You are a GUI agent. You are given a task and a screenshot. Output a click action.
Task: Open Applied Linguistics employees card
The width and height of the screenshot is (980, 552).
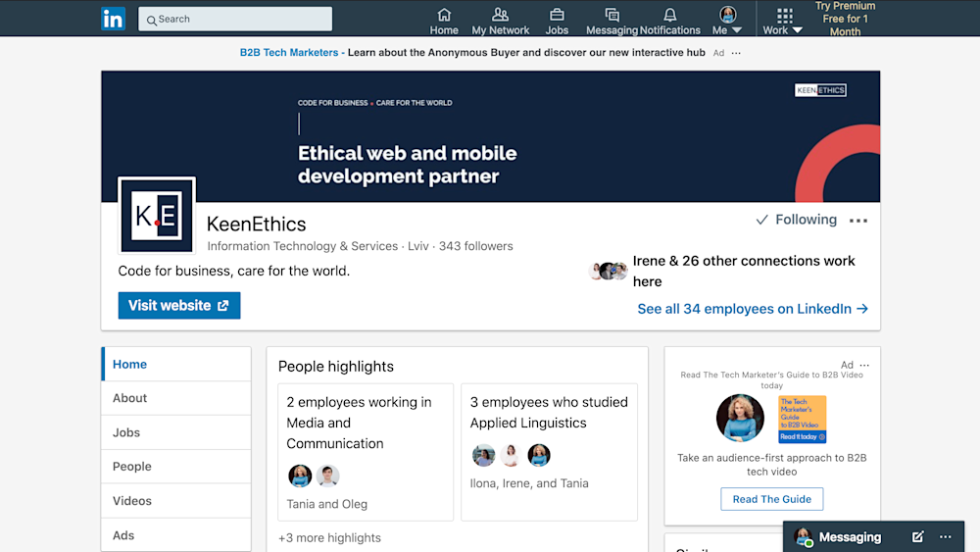pos(550,452)
